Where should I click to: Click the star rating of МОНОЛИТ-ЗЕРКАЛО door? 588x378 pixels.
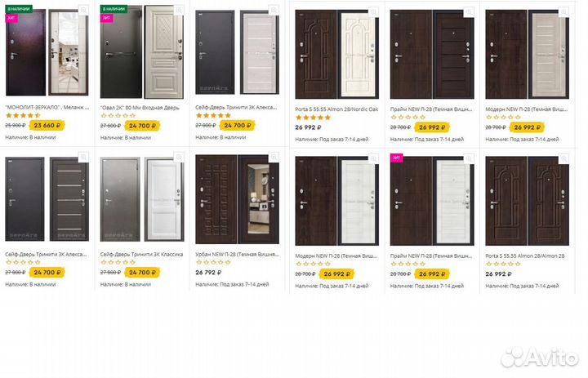(x=22, y=116)
